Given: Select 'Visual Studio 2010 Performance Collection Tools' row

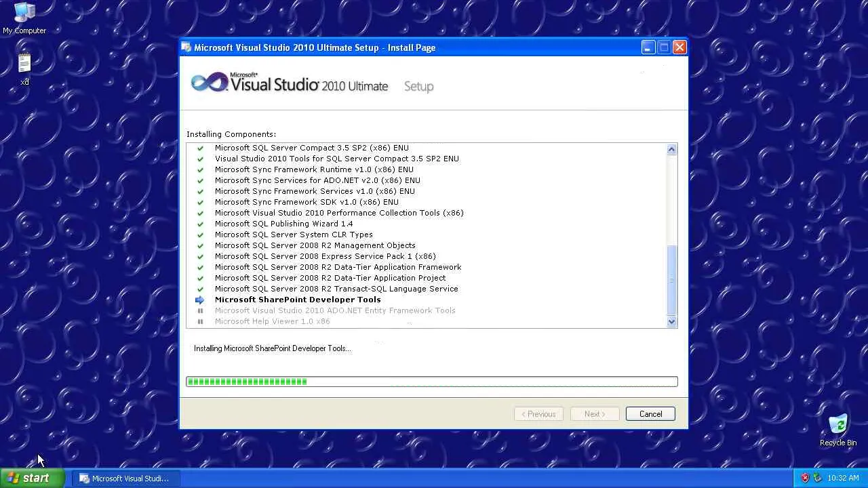Looking at the screenshot, I should [x=339, y=213].
